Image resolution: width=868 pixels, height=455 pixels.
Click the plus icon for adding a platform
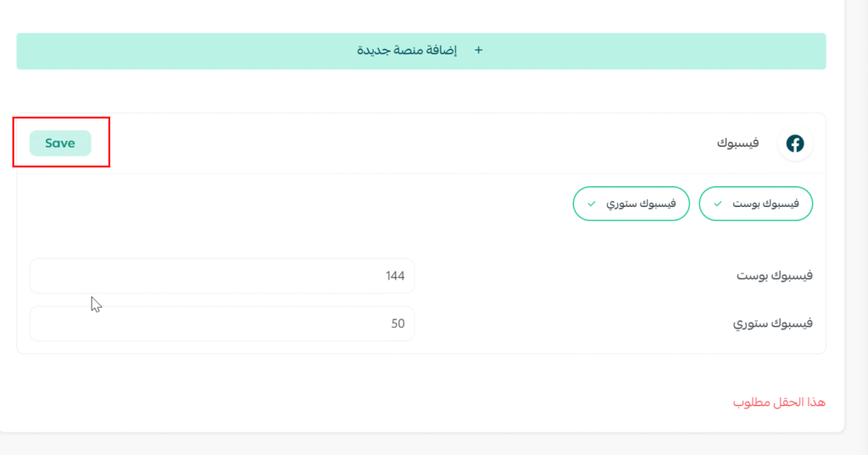(x=478, y=51)
